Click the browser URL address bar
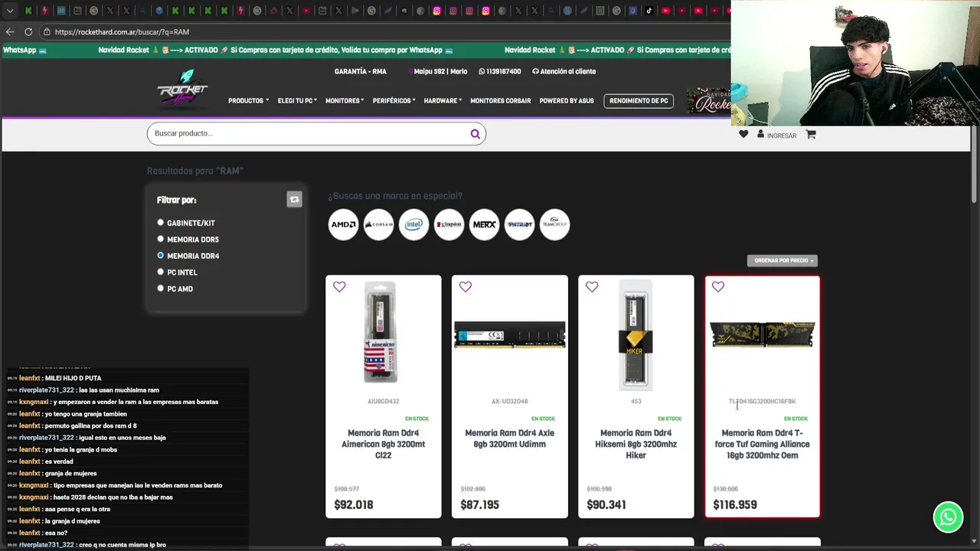Screen dimensions: 980x551 (x=383, y=32)
